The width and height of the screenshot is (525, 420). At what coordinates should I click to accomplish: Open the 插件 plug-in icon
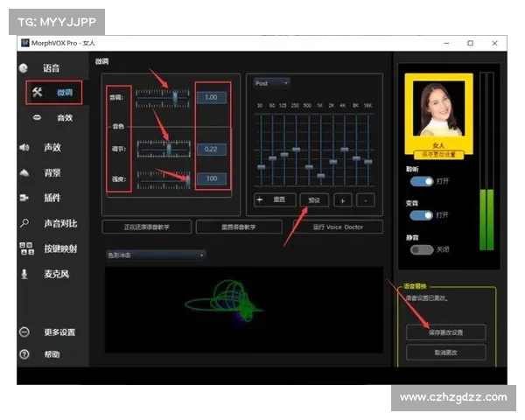tap(24, 198)
